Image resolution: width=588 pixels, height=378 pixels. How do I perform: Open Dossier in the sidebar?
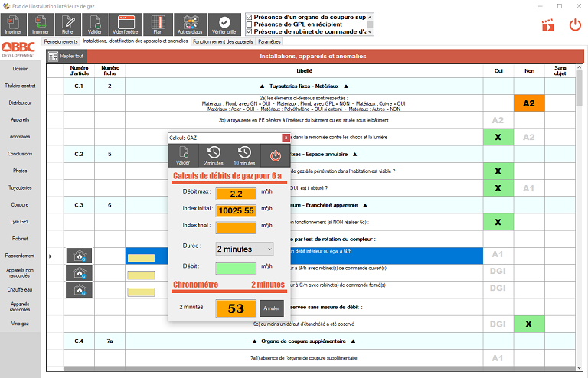(x=20, y=69)
